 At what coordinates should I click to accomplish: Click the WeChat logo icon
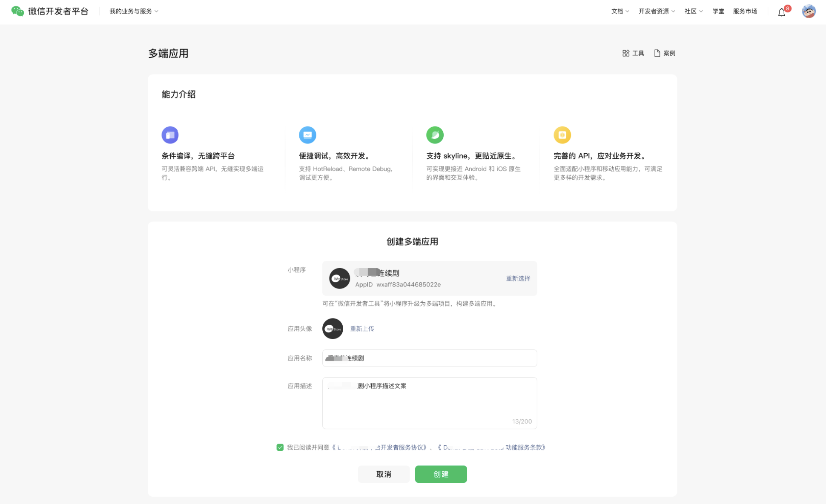17,11
